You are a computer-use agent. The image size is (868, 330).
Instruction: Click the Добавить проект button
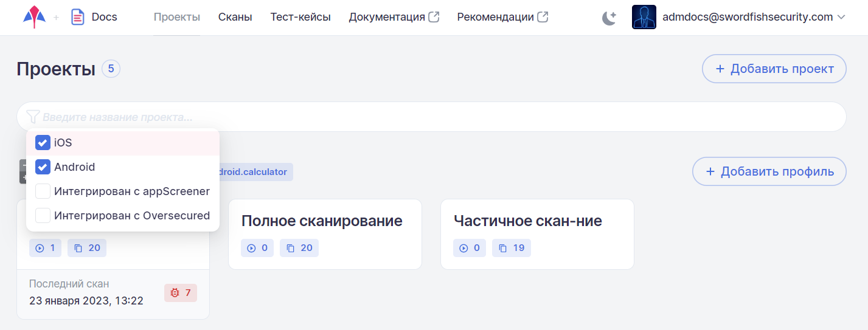point(774,69)
